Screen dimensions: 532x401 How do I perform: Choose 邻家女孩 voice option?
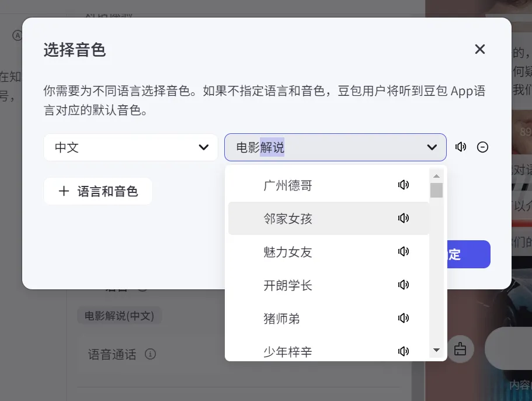(x=288, y=219)
